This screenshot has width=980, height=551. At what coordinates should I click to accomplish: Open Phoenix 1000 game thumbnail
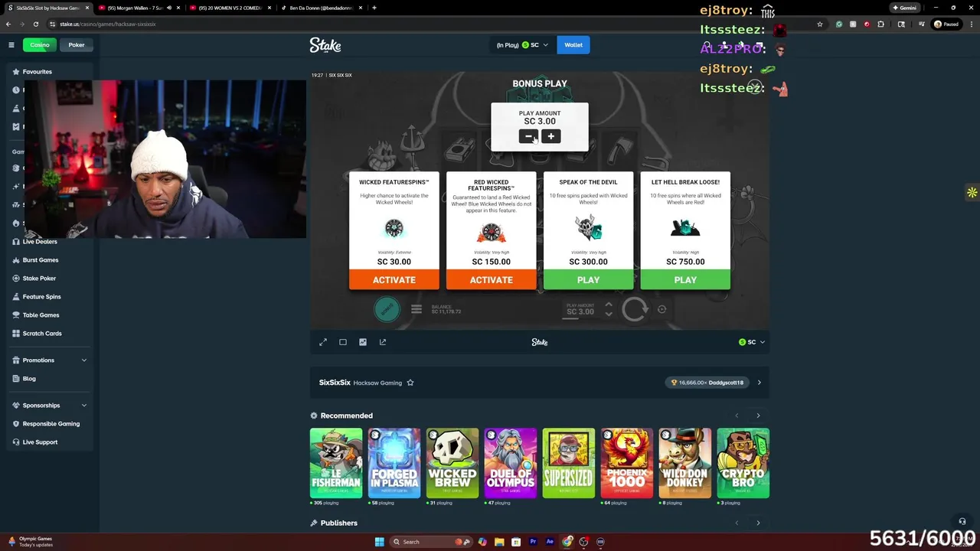627,463
